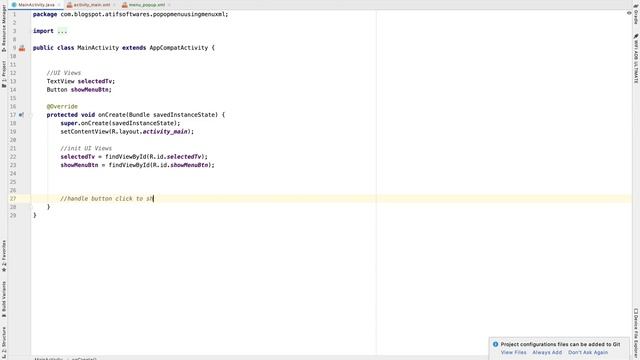Click the Git notification info icon
Screen dimensions: 640x360
pyautogui.click(x=496, y=344)
